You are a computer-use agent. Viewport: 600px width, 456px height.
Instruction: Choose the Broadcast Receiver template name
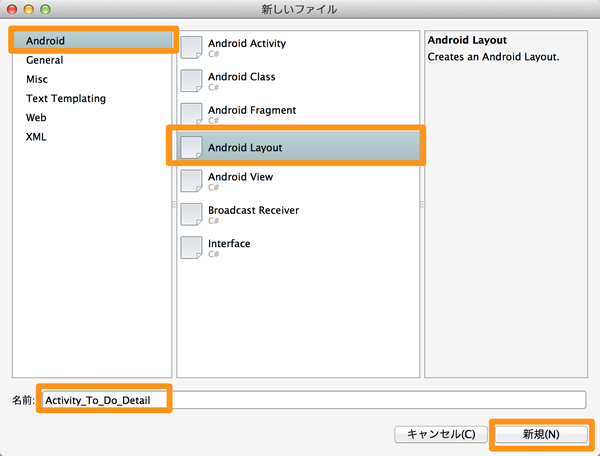pos(253,210)
